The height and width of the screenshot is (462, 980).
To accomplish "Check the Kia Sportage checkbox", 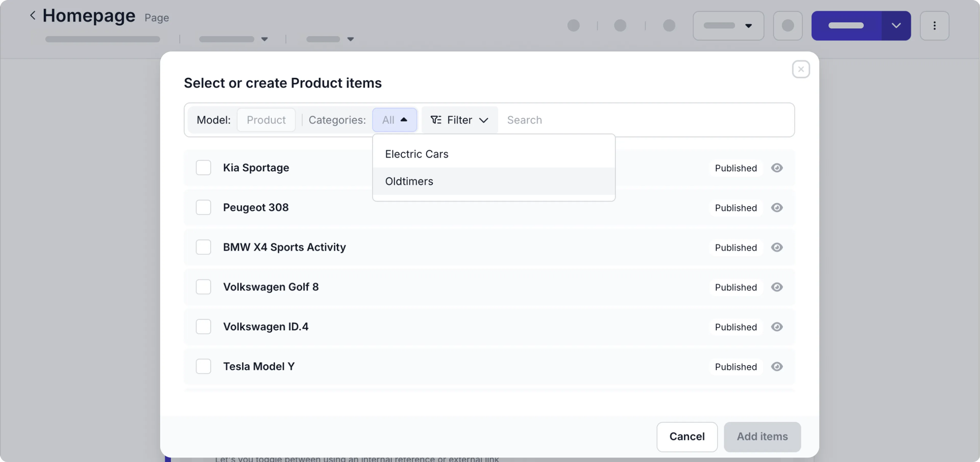I will (x=203, y=168).
